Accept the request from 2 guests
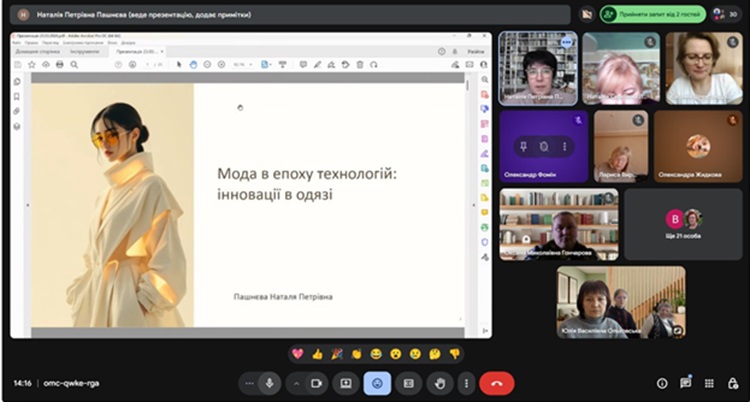Viewport: 750px width, 402px height. [655, 14]
